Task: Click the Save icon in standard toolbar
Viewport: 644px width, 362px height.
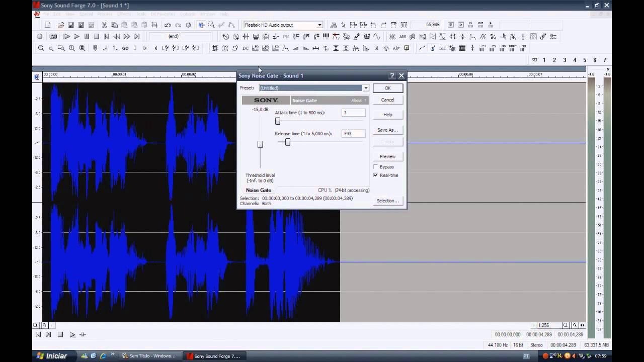Action: click(71, 25)
